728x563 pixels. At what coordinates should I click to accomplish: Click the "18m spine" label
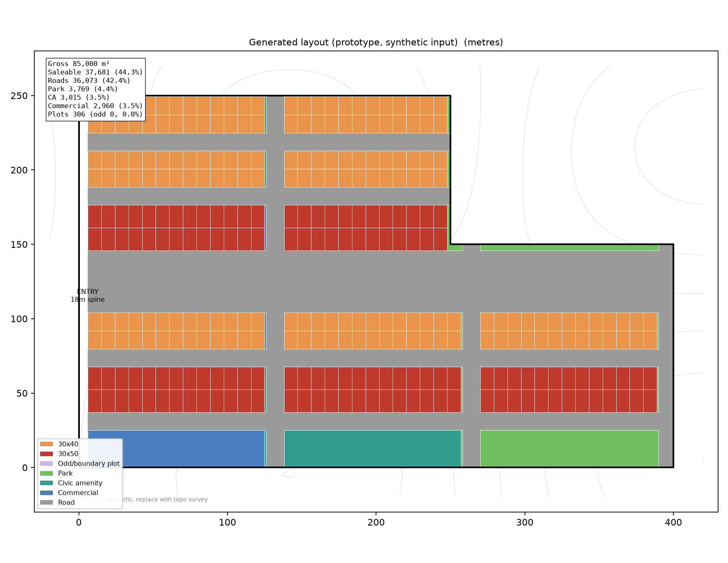(x=88, y=299)
